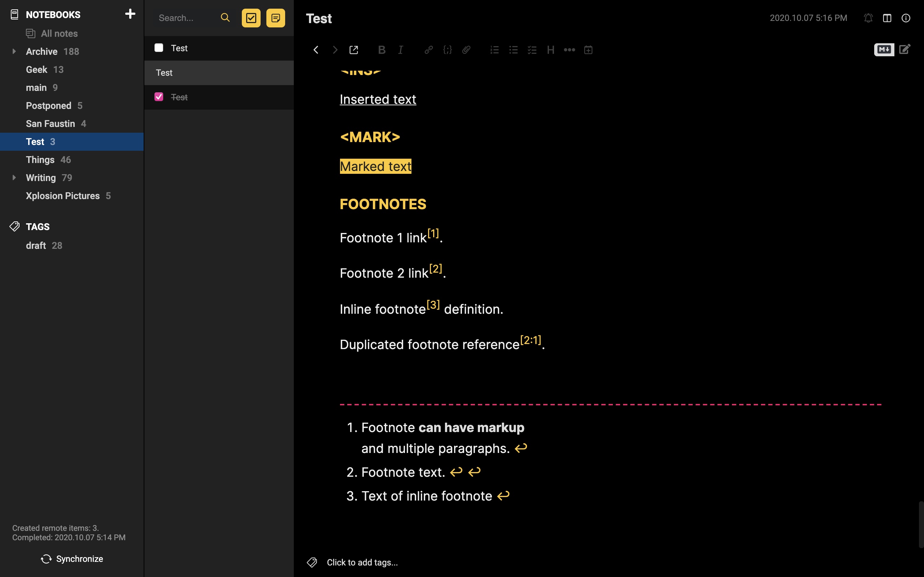Toggle Markdown editor mode button
The image size is (924, 577).
point(884,50)
